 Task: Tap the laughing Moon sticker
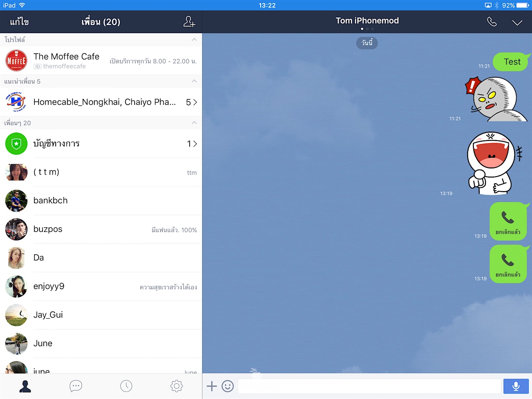coord(493,163)
